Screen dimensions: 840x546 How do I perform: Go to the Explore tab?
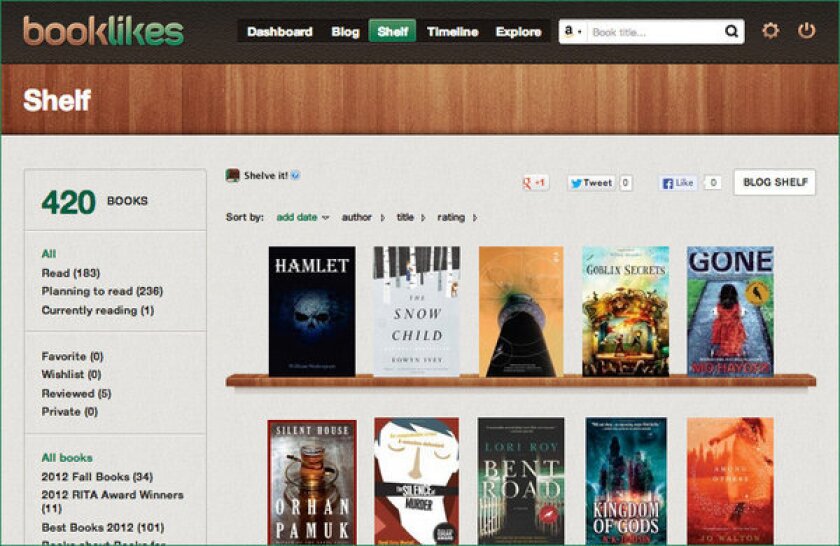coord(518,32)
